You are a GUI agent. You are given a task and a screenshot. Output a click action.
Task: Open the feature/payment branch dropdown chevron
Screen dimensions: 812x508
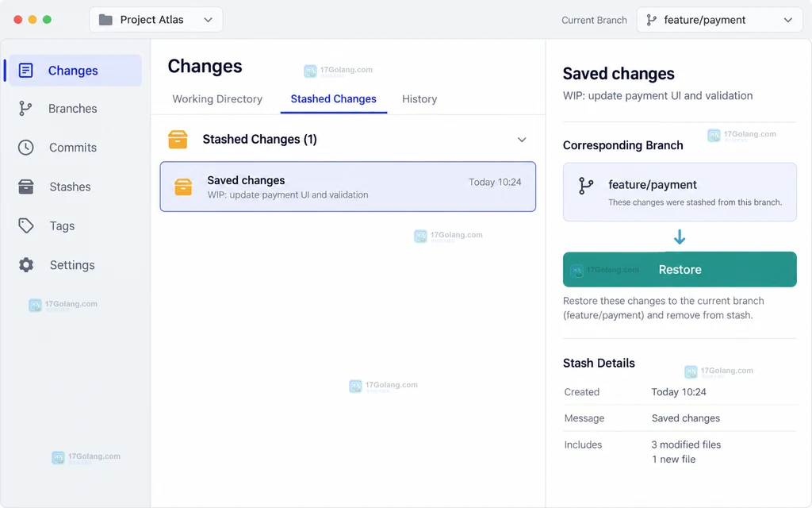pos(787,20)
